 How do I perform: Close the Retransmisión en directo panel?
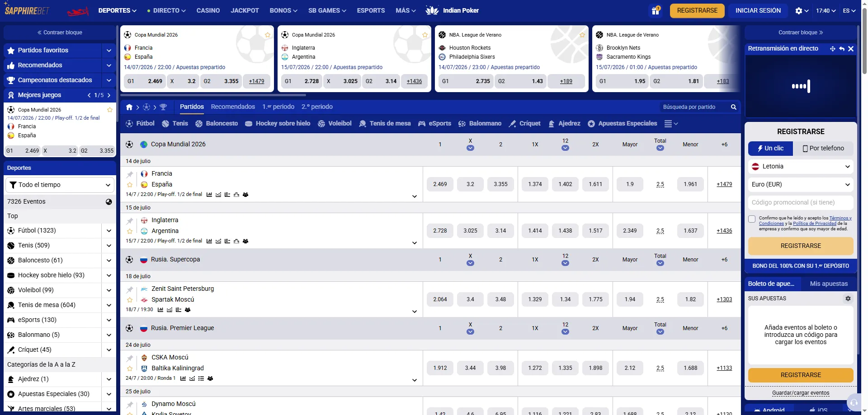(851, 49)
